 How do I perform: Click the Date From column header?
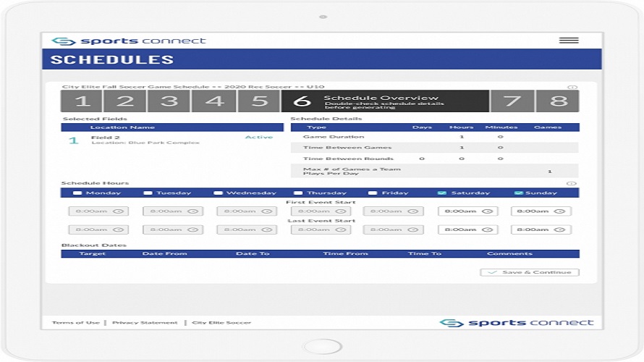click(165, 253)
